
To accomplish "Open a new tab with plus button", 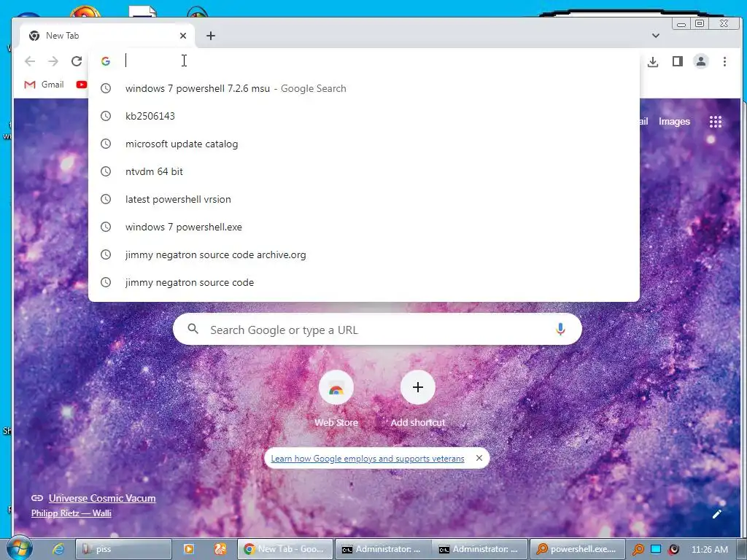I will (x=211, y=36).
